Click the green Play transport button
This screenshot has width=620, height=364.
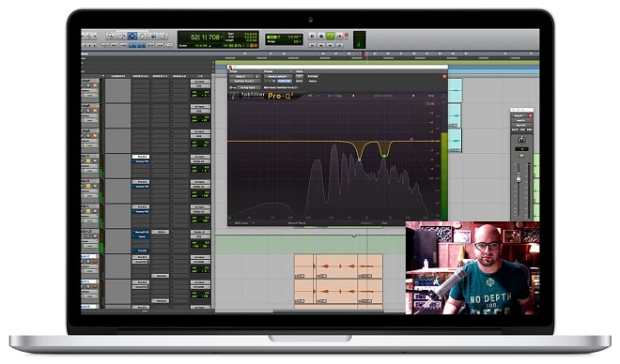pyautogui.click(x=331, y=36)
